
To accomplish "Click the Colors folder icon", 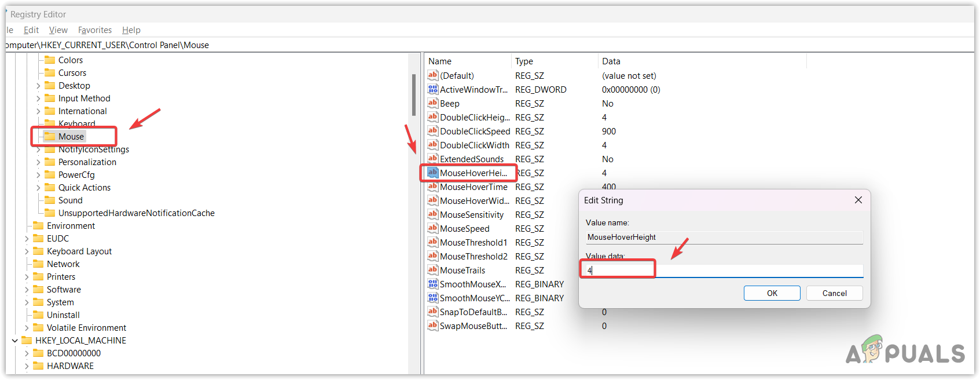I will click(x=50, y=60).
